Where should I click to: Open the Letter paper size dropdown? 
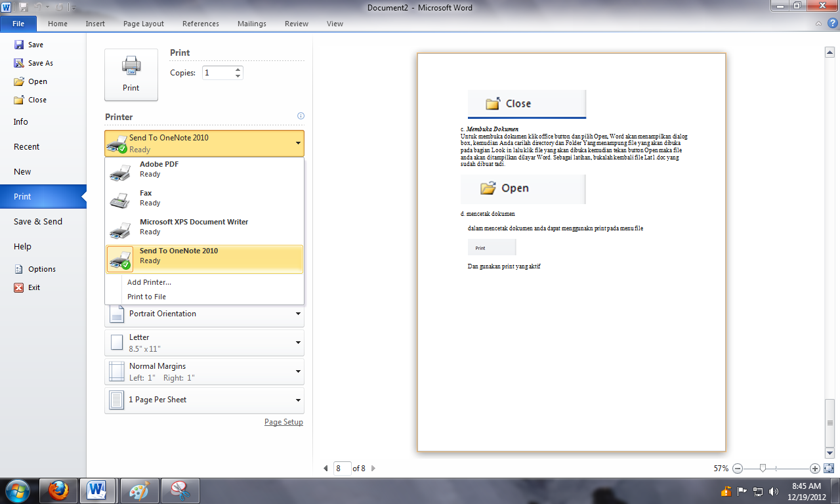[x=204, y=343]
